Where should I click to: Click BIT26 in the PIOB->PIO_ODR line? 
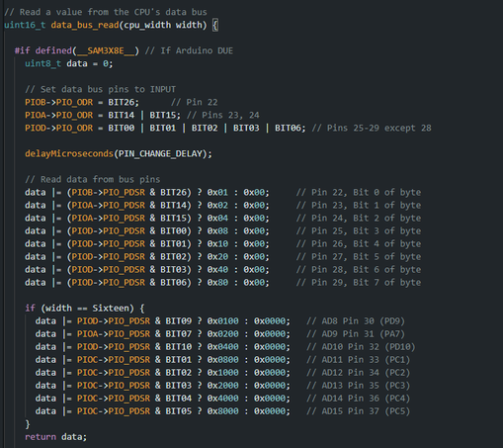[122, 102]
